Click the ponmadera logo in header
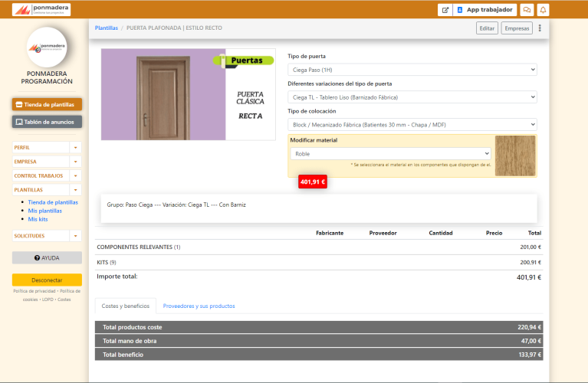588x383 pixels. (x=41, y=10)
